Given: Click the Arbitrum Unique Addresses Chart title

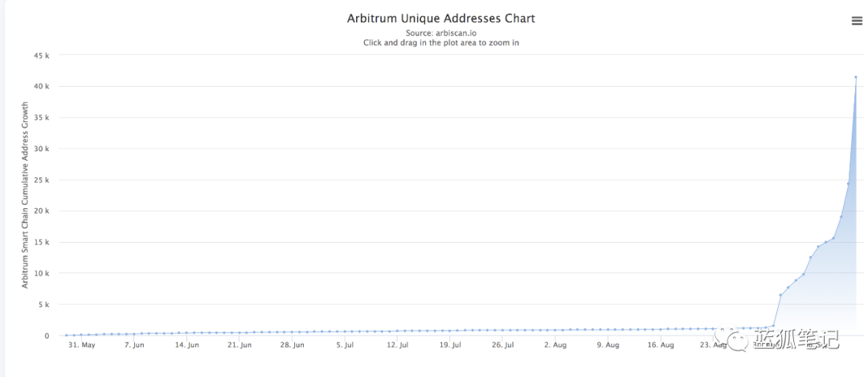Looking at the screenshot, I should click(440, 18).
